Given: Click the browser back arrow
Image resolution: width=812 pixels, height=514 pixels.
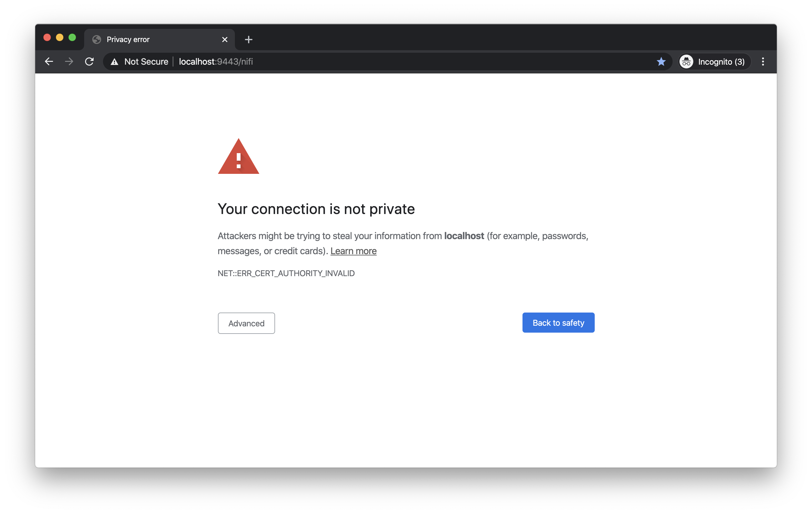Looking at the screenshot, I should 49,62.
